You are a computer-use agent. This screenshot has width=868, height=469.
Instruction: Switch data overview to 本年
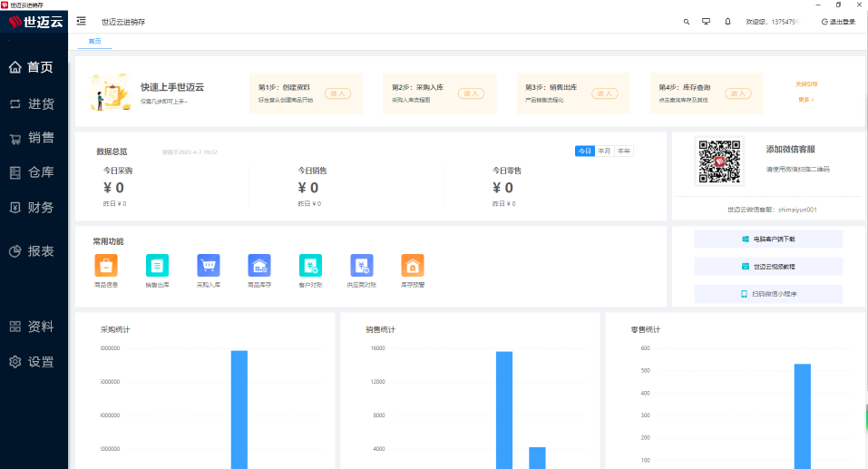coord(624,151)
